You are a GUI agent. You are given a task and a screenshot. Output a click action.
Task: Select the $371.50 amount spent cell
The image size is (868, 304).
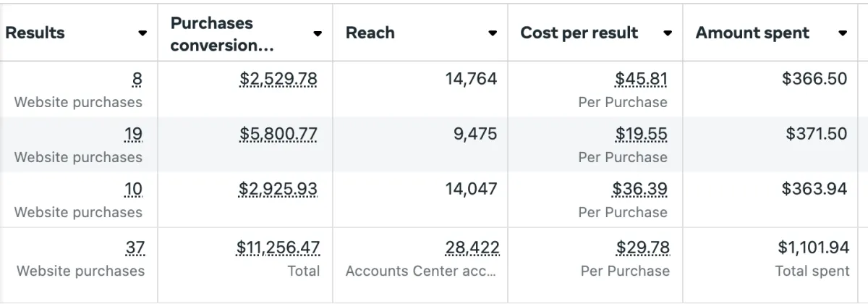pos(816,134)
